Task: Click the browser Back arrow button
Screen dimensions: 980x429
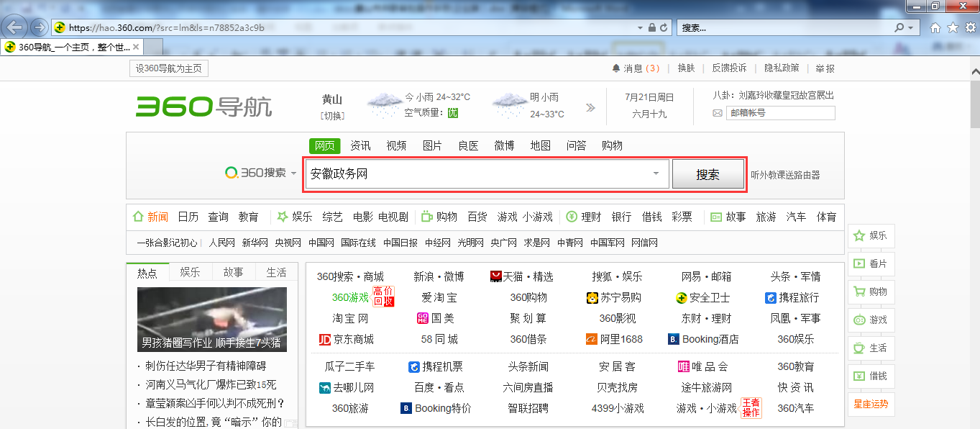Action: (15, 27)
